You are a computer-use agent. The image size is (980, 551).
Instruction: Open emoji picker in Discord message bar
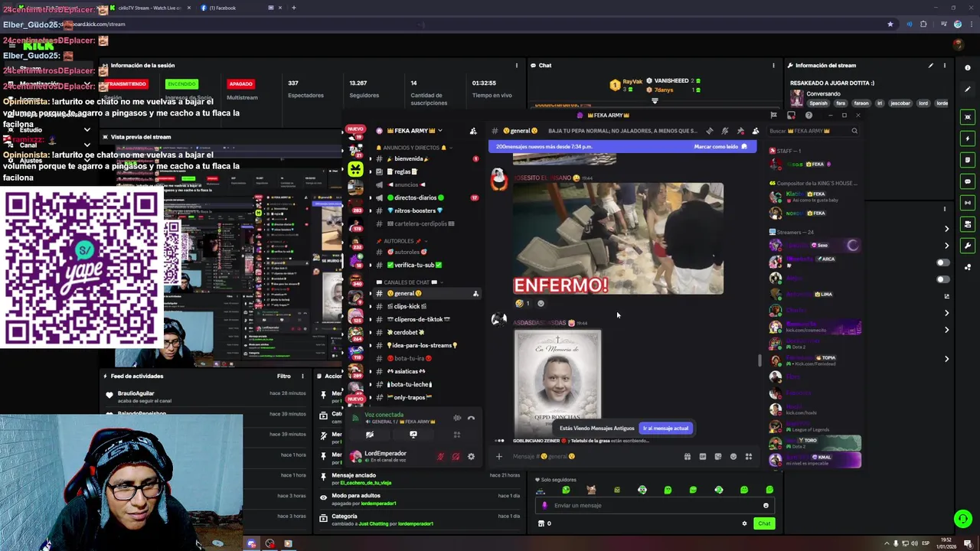click(x=733, y=457)
